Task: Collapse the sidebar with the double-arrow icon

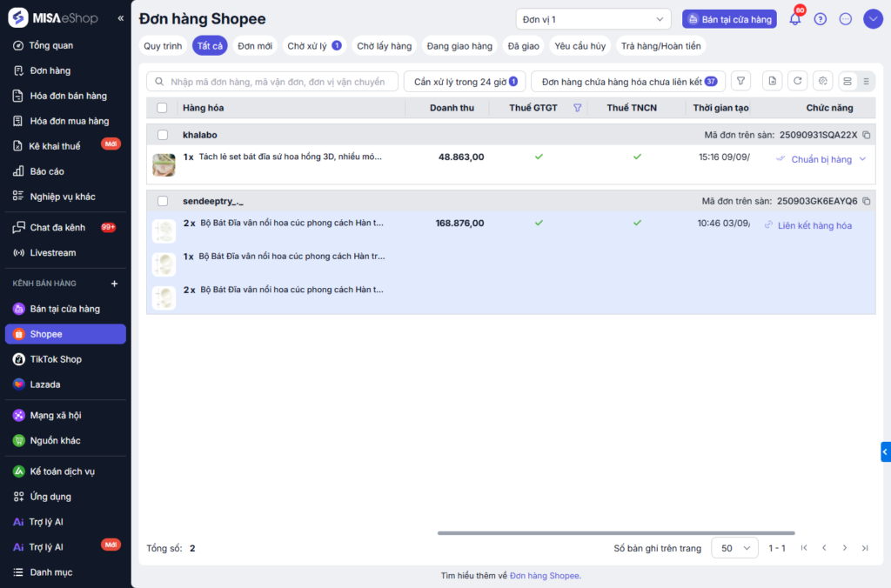Action: 120,18
